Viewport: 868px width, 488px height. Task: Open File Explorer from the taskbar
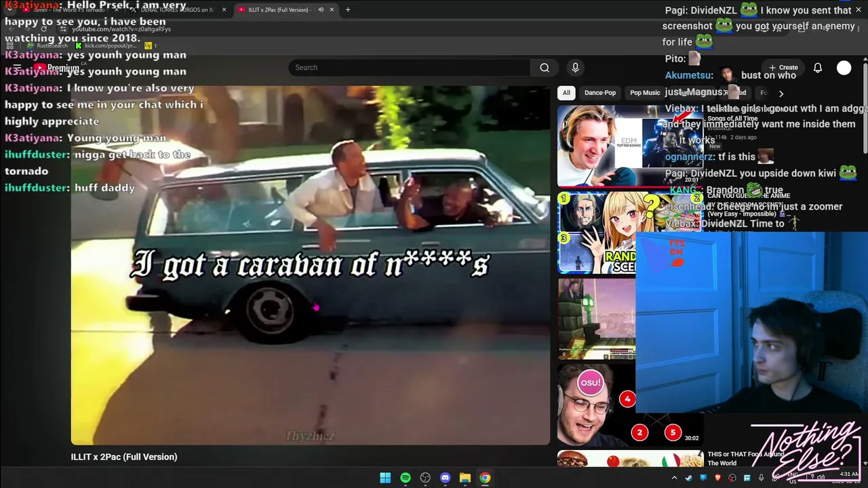(465, 478)
